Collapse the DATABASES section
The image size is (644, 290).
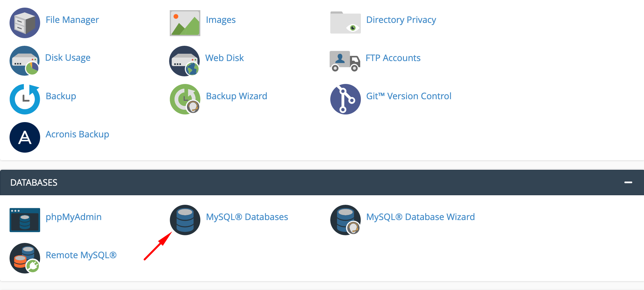pyautogui.click(x=628, y=182)
